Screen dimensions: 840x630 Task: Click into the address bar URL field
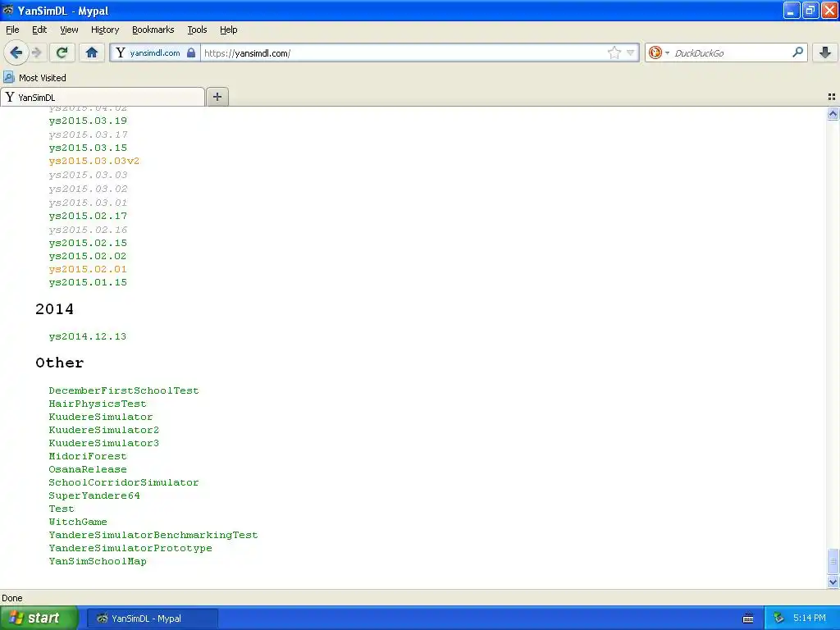pyautogui.click(x=404, y=53)
